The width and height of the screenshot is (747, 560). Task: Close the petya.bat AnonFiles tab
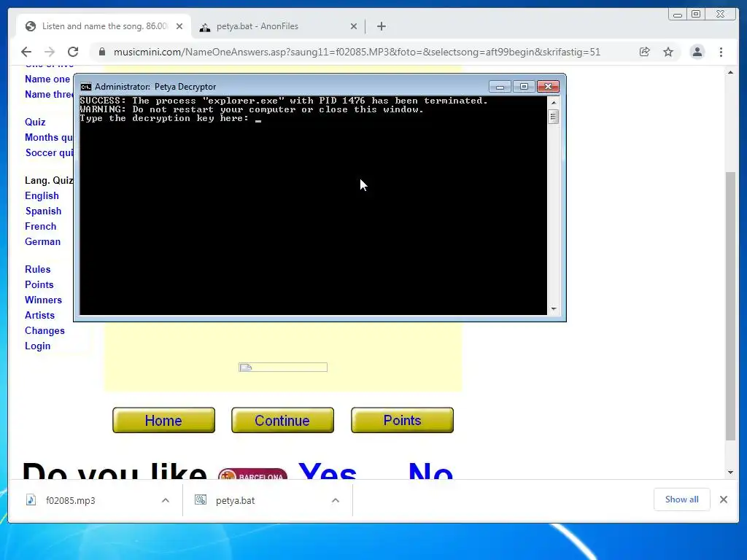354,26
